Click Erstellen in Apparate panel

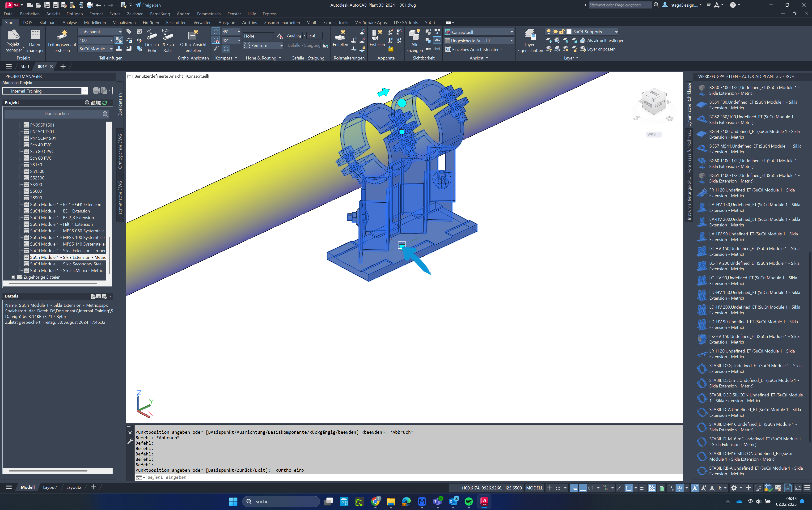(x=377, y=38)
